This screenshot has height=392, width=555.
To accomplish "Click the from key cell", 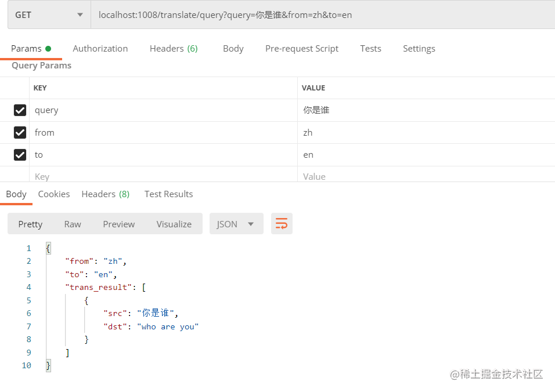I will [163, 133].
